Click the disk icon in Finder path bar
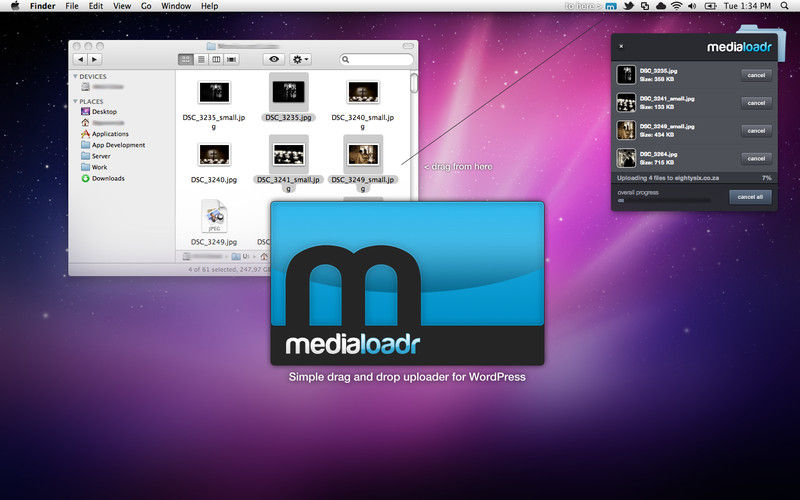This screenshot has height=500, width=800. click(x=186, y=256)
